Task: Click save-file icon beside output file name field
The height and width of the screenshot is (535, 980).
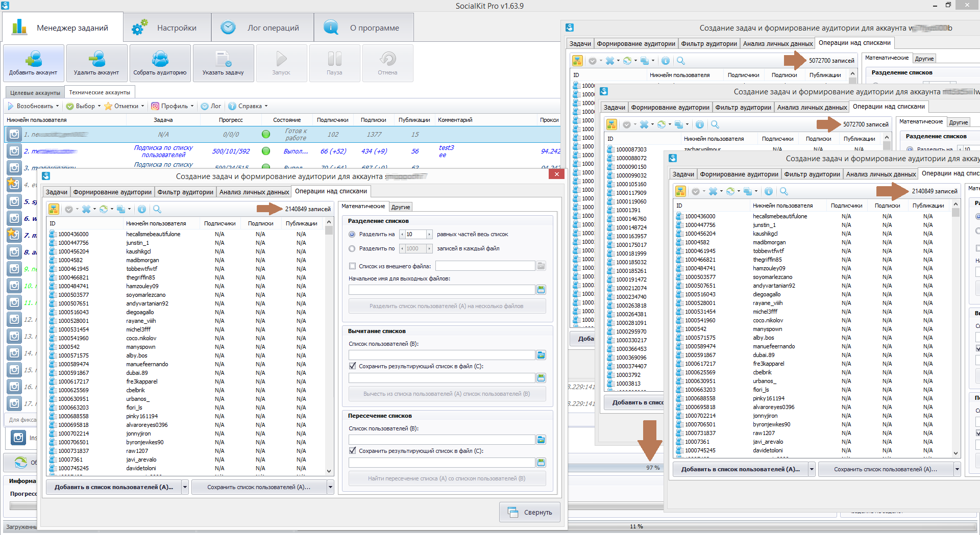Action: tap(541, 290)
